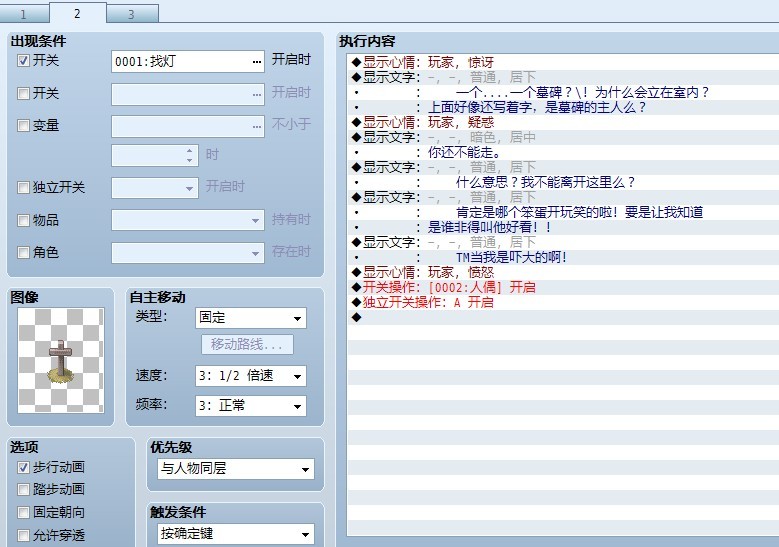Open the 独立开关 dropdown
The height and width of the screenshot is (547, 779).
pyautogui.click(x=155, y=188)
